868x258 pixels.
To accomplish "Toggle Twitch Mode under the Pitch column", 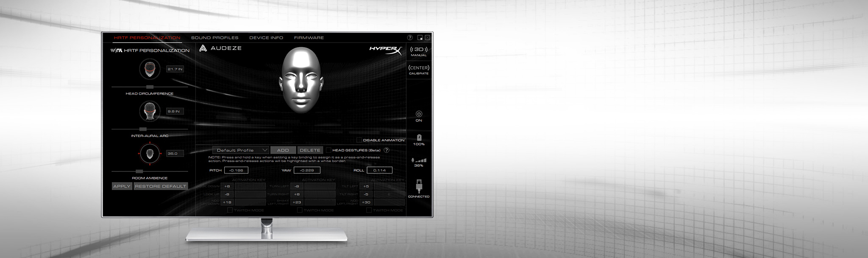I will click(230, 210).
